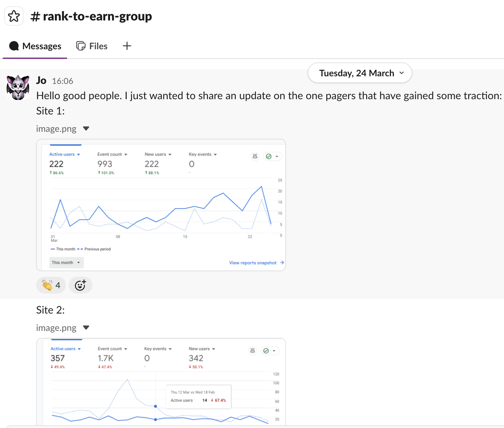Open the Site 1 analytics image preview

[x=161, y=205]
